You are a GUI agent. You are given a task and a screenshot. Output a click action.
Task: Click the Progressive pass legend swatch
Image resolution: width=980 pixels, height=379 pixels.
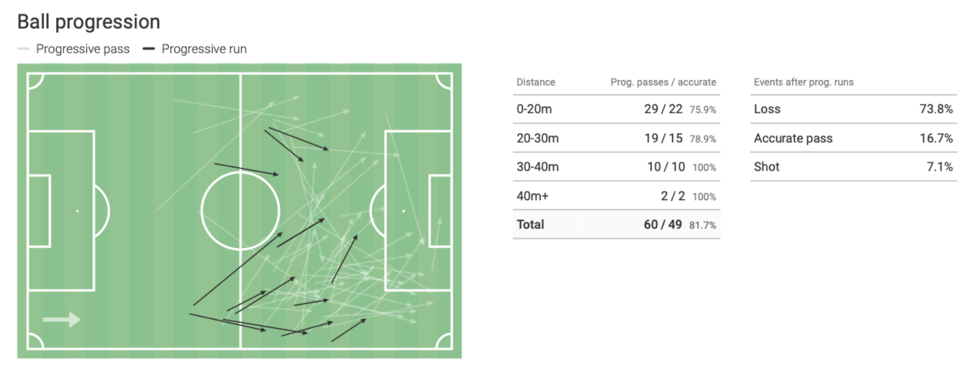pyautogui.click(x=24, y=49)
